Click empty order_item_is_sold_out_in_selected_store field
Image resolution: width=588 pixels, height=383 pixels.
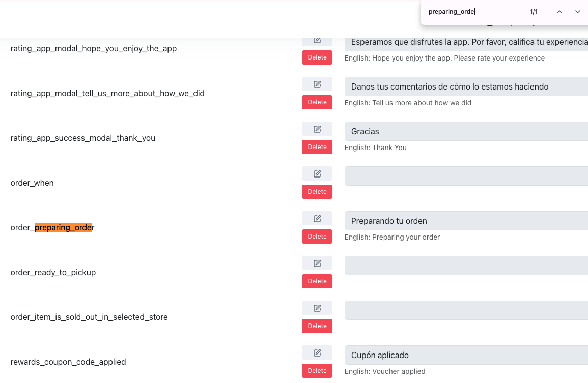466,310
